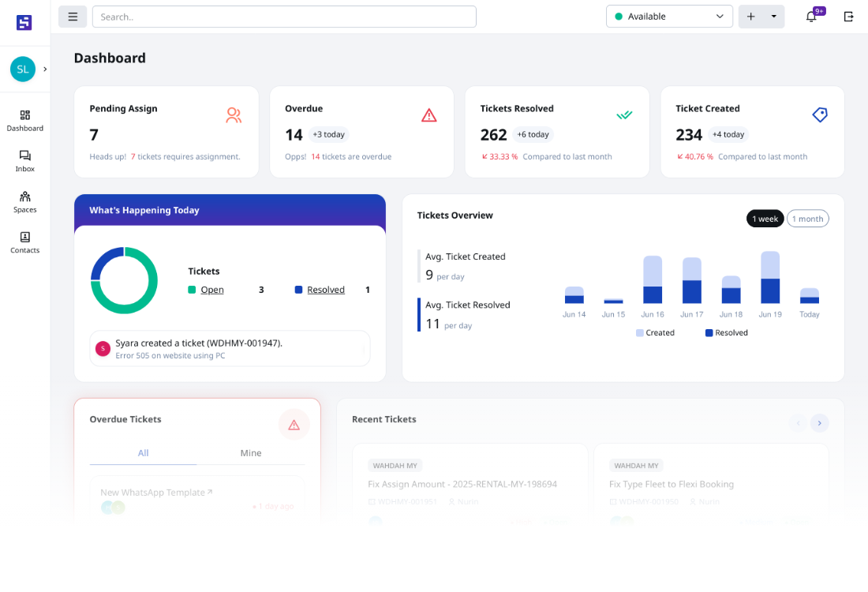Click the notifications bell icon

(811, 17)
